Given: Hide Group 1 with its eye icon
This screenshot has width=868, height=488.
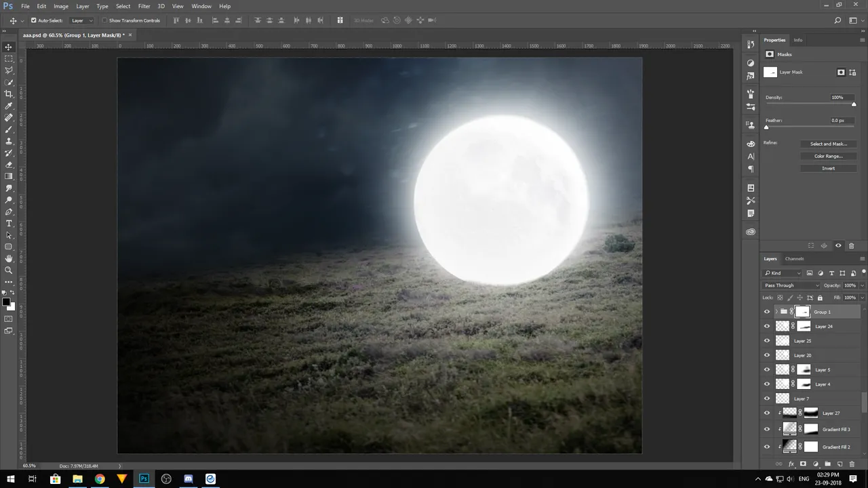Looking at the screenshot, I should tap(767, 312).
